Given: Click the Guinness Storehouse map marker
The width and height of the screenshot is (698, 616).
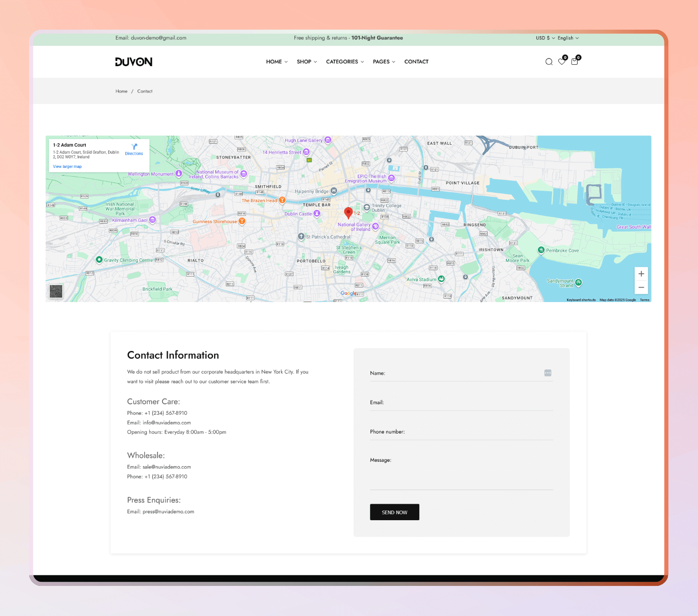Looking at the screenshot, I should (x=242, y=221).
